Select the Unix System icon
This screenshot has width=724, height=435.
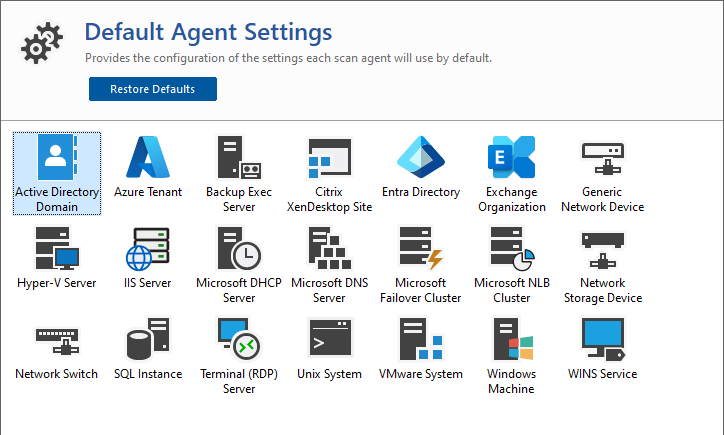click(x=330, y=339)
